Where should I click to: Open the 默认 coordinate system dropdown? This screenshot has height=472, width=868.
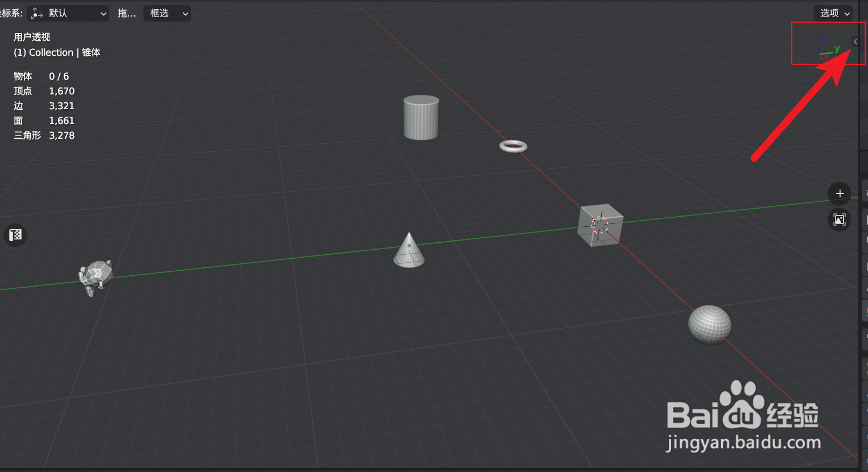point(68,13)
